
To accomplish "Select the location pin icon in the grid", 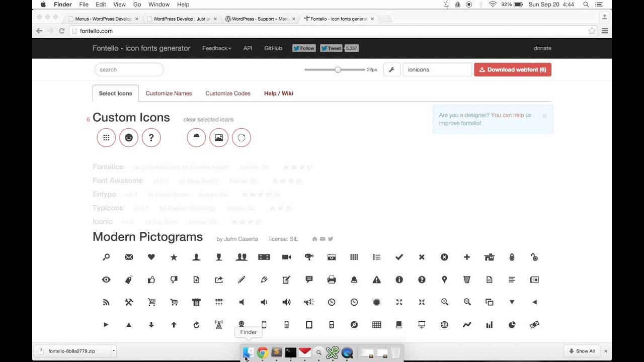I will tap(444, 280).
